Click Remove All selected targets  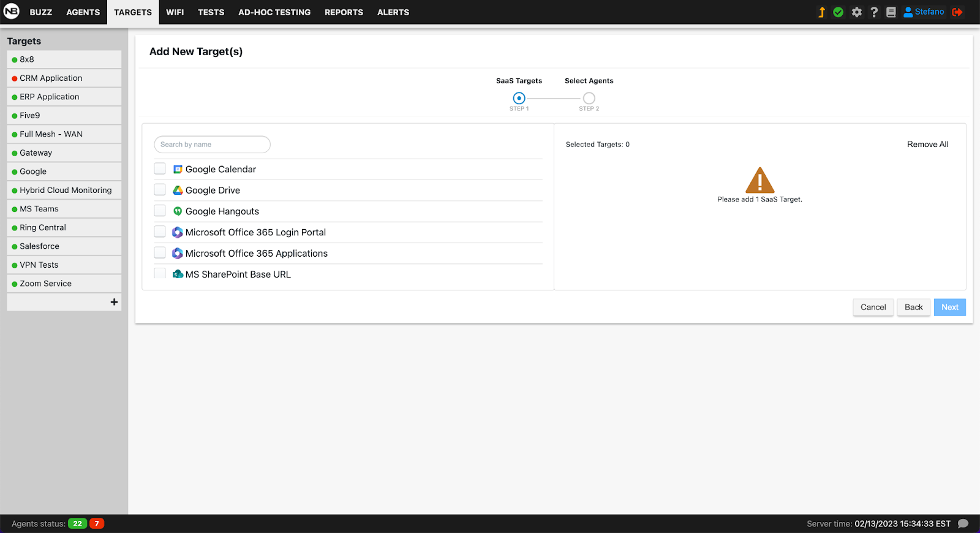click(x=928, y=145)
